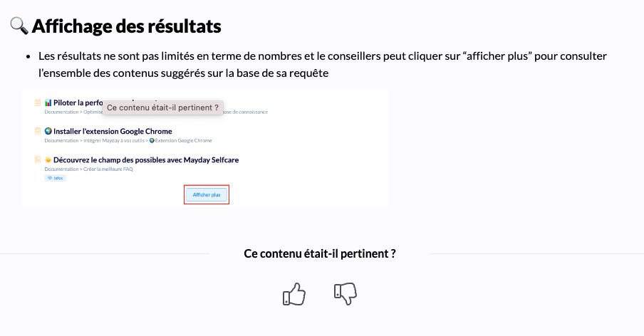The width and height of the screenshot is (644, 336).
Task: Click the globe emoji before Installer l'extension
Action: pos(48,131)
